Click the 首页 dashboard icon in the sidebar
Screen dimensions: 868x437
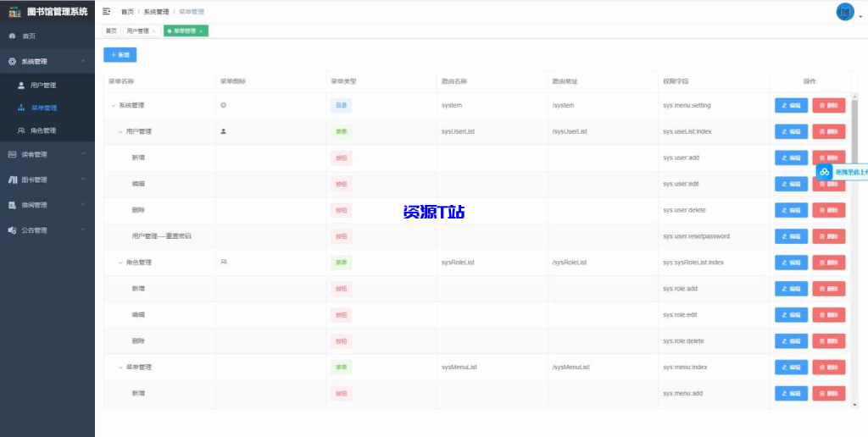(x=12, y=36)
